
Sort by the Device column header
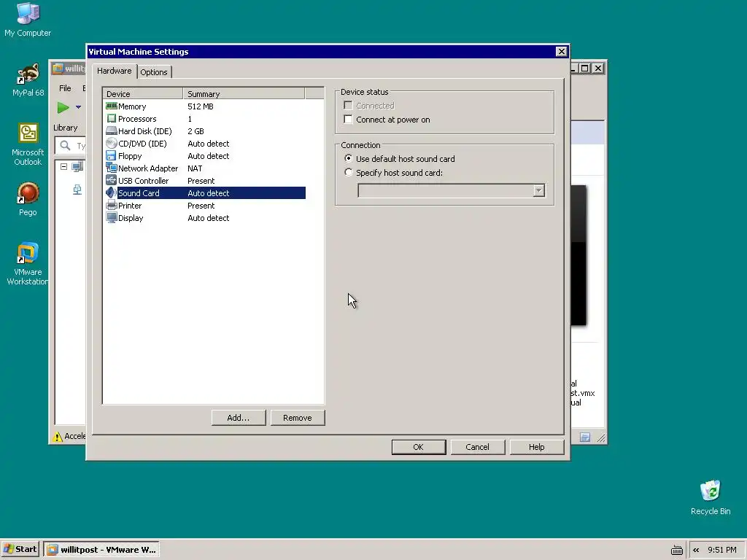click(143, 94)
